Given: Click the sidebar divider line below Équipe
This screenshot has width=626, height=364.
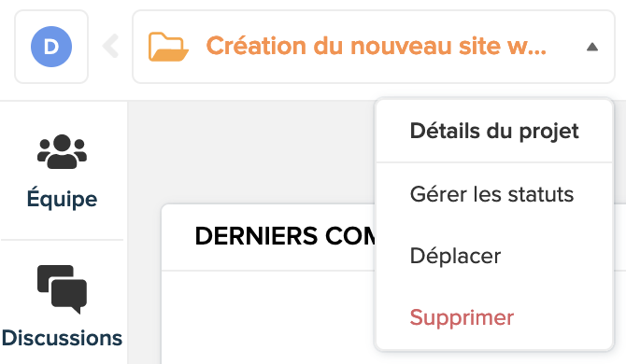Looking at the screenshot, I should click(62, 240).
